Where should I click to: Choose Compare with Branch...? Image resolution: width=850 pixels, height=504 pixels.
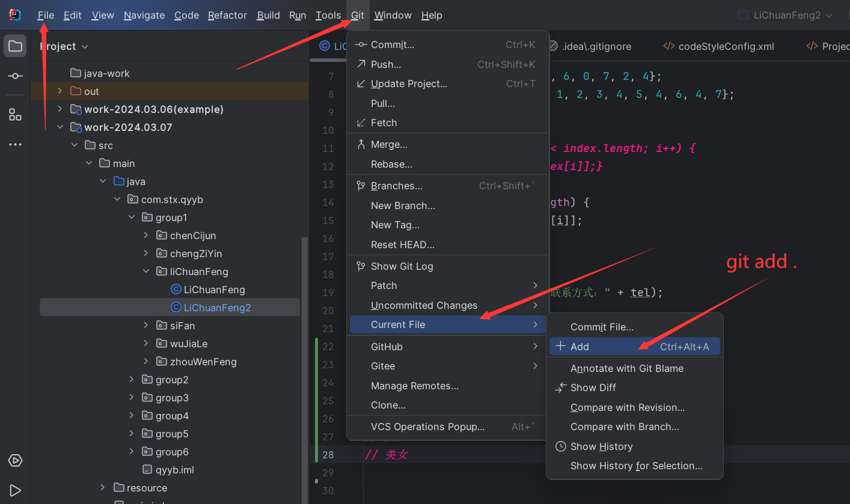tap(634, 427)
